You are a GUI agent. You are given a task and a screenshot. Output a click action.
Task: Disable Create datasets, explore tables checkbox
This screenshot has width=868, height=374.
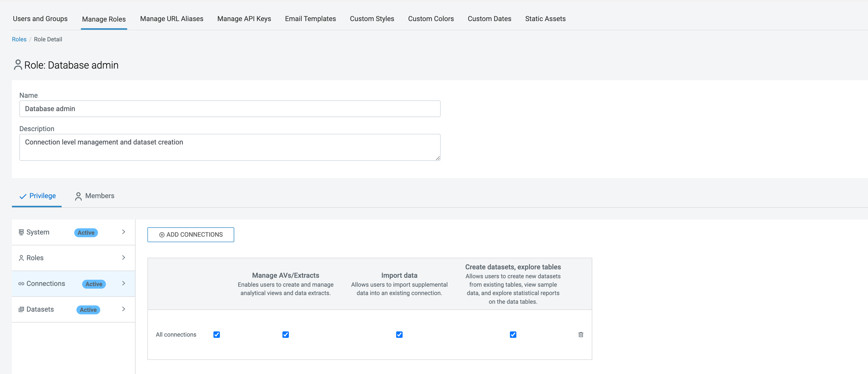point(513,335)
